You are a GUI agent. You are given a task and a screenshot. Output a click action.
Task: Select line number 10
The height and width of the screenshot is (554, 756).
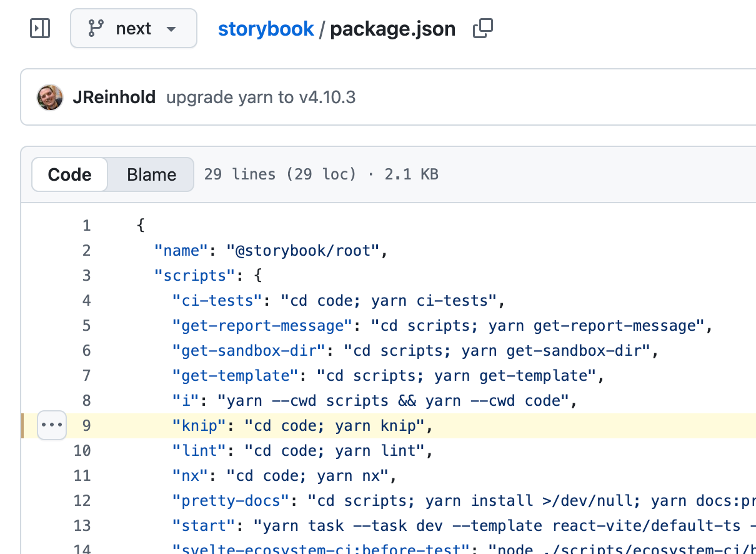(82, 450)
